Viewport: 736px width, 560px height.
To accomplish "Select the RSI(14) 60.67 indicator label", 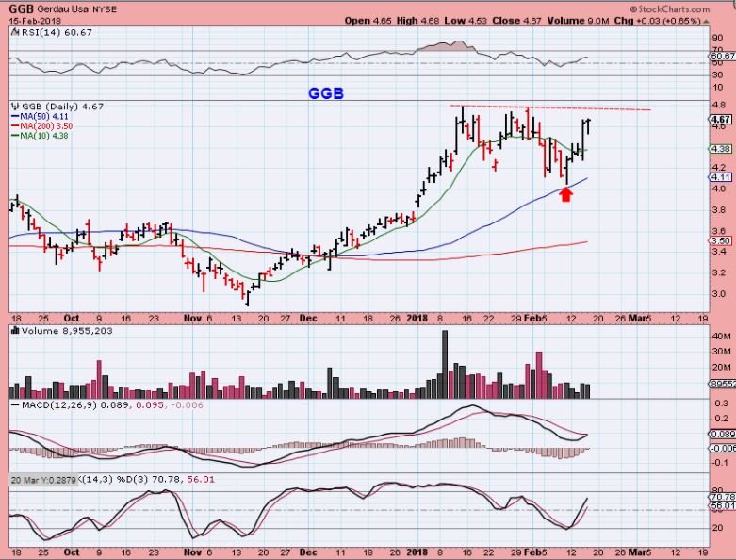I will pos(56,32).
